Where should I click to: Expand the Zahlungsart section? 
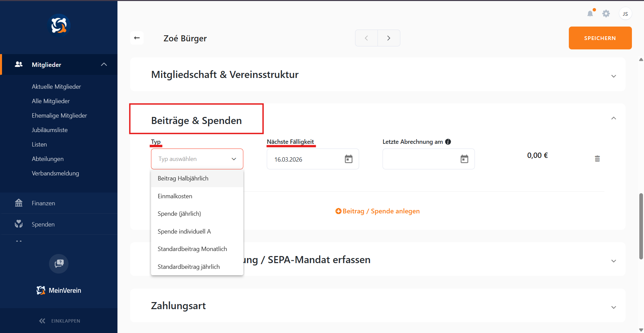pos(613,307)
